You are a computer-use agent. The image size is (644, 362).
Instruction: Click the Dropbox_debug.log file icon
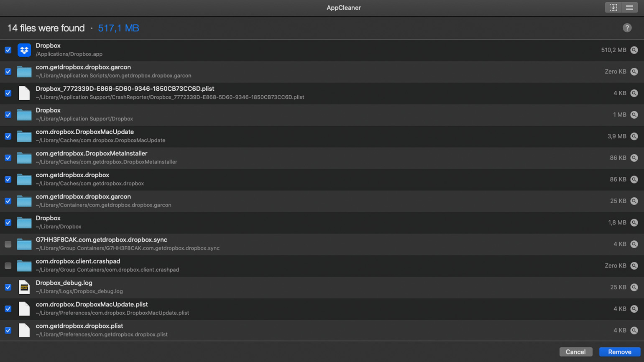coord(24,287)
